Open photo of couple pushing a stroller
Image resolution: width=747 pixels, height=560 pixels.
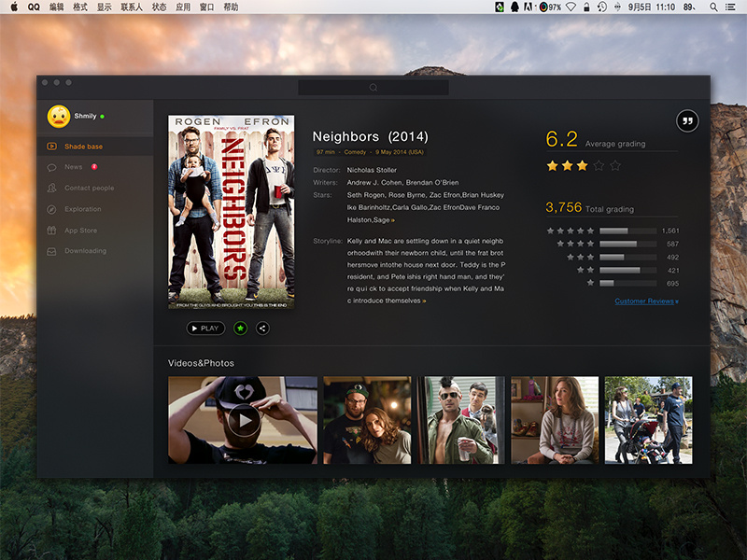point(648,420)
